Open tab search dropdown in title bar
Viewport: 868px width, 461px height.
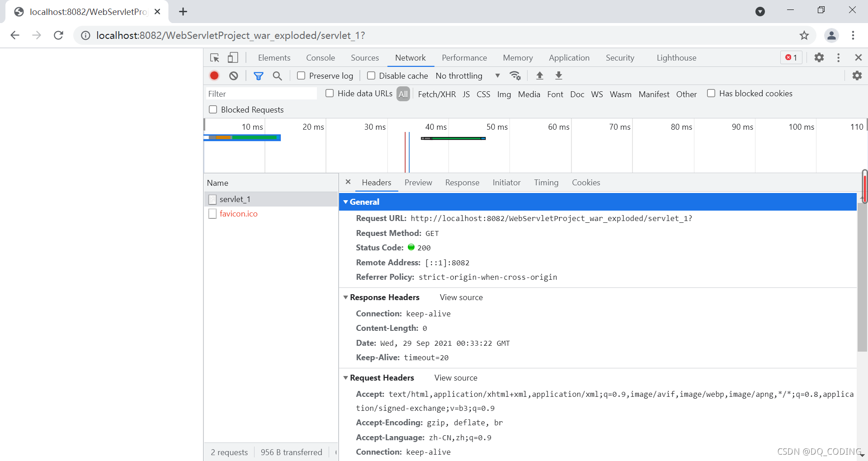760,11
